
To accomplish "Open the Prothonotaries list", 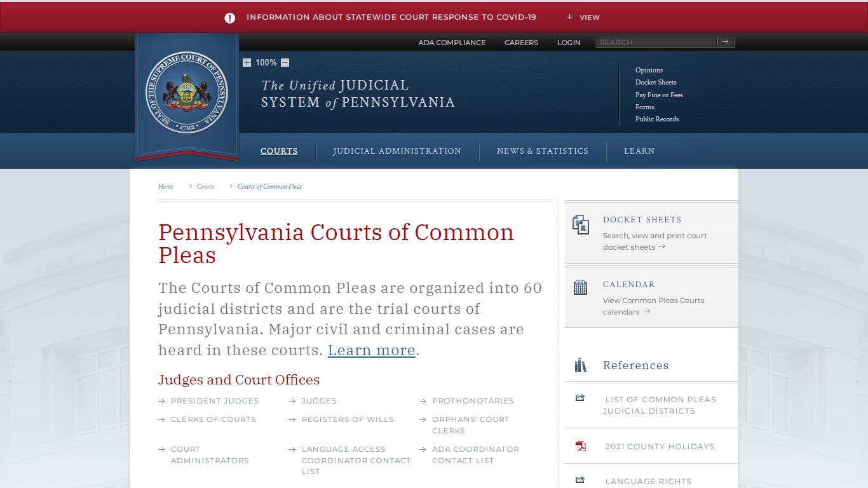I will [x=473, y=401].
